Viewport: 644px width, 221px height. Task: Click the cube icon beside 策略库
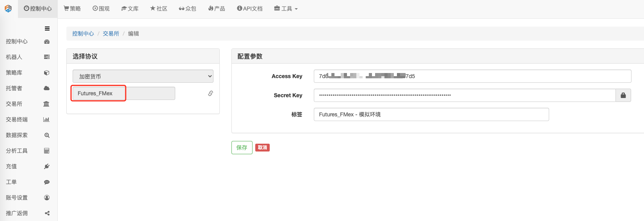tap(47, 73)
